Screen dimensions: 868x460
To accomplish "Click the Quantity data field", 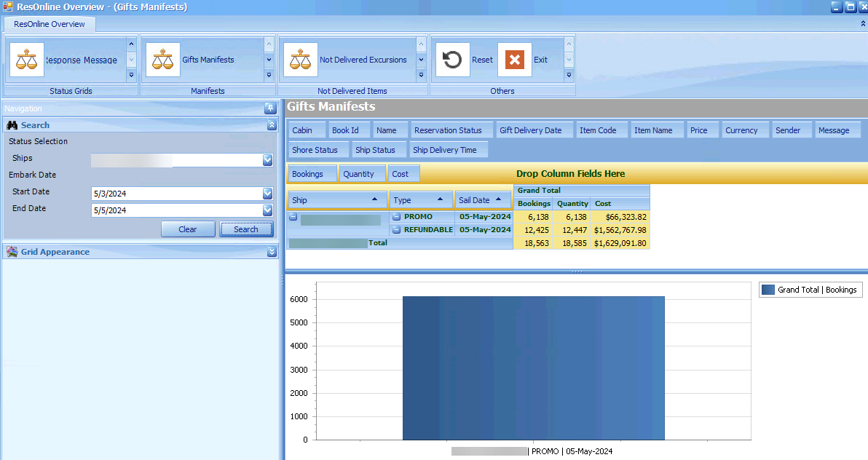I will coord(362,173).
